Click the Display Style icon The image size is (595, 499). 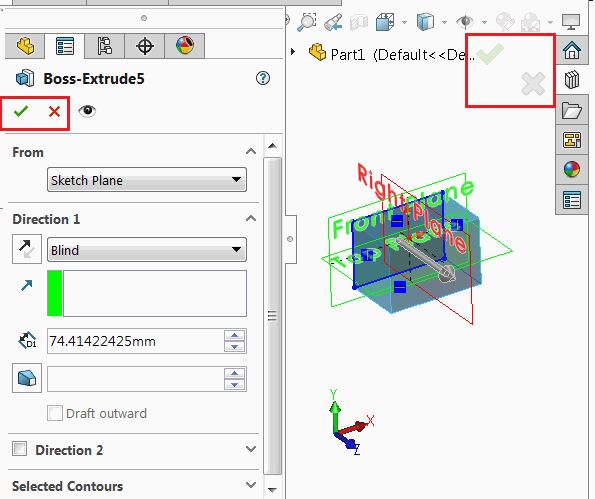pos(425,22)
